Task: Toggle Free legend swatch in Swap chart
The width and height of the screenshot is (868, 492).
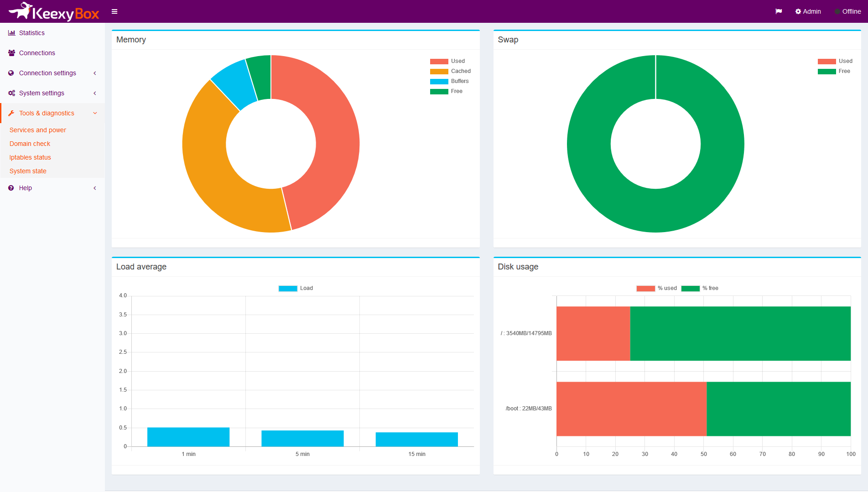Action: click(x=826, y=71)
